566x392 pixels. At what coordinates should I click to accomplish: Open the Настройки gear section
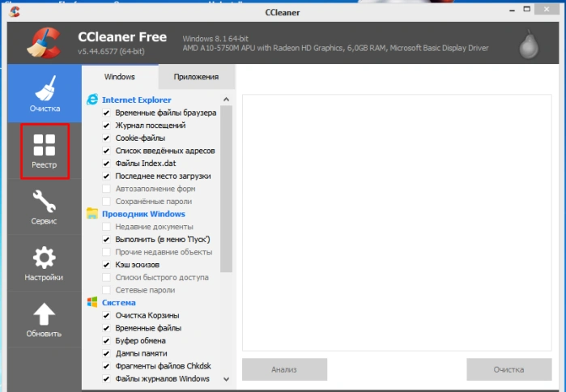pyautogui.click(x=45, y=263)
